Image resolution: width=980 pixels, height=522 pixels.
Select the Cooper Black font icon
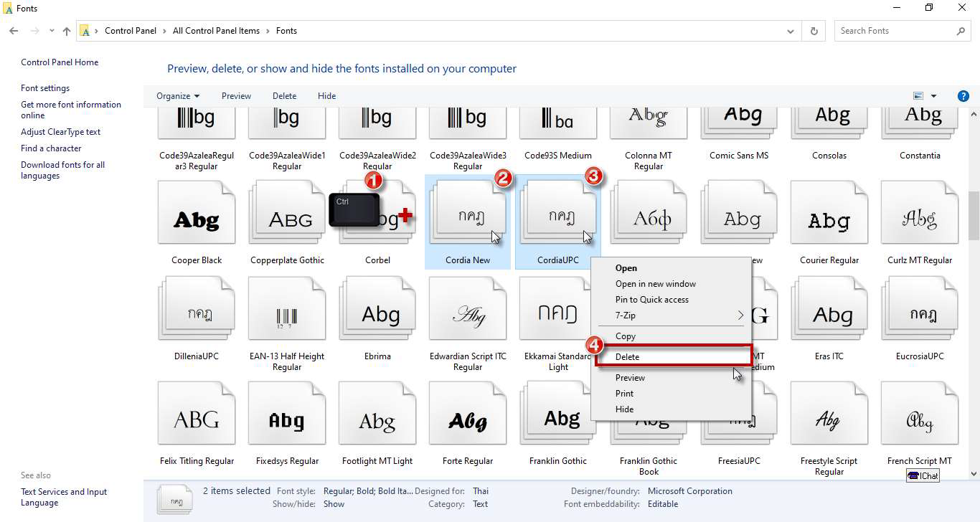(x=196, y=215)
